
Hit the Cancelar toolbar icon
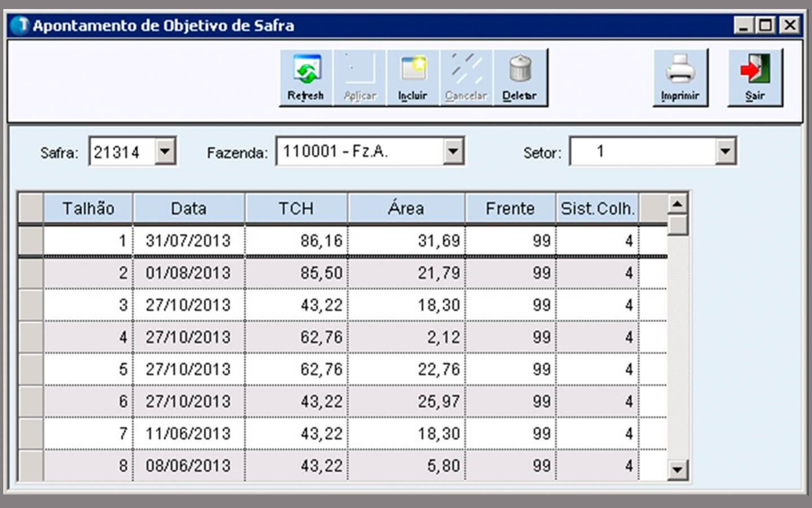(x=466, y=77)
